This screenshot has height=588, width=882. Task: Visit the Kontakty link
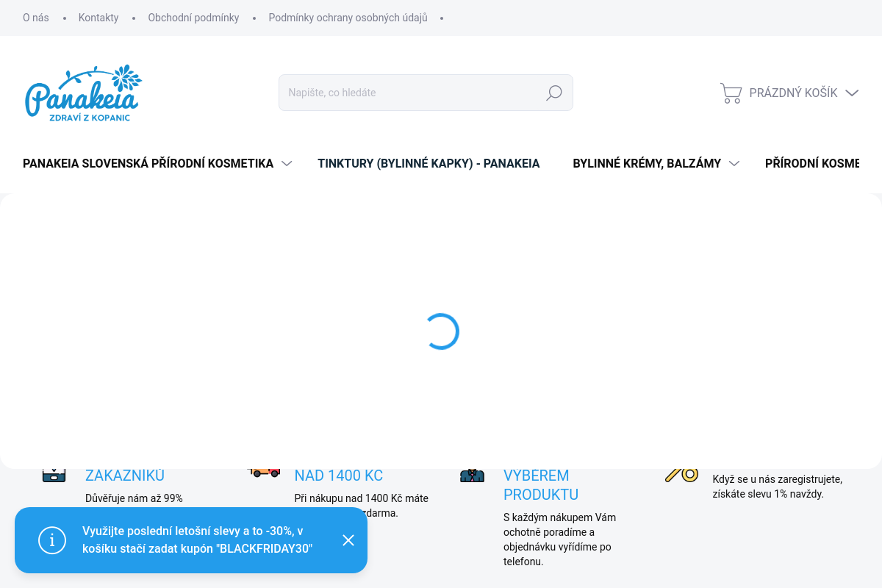[x=98, y=18]
